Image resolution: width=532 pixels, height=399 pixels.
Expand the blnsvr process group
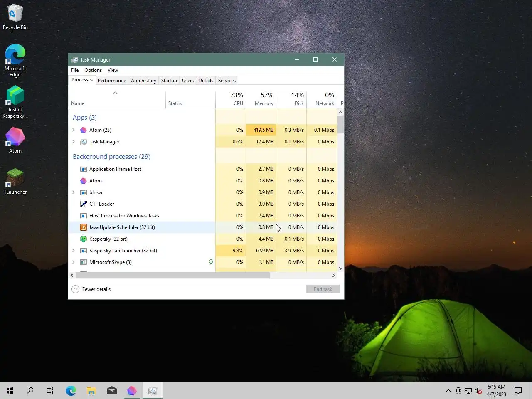coord(74,192)
